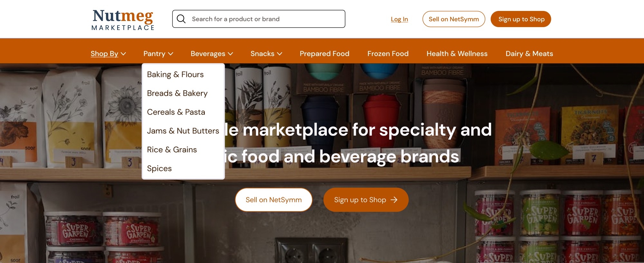Click the magnifying glass search icon

tap(181, 19)
